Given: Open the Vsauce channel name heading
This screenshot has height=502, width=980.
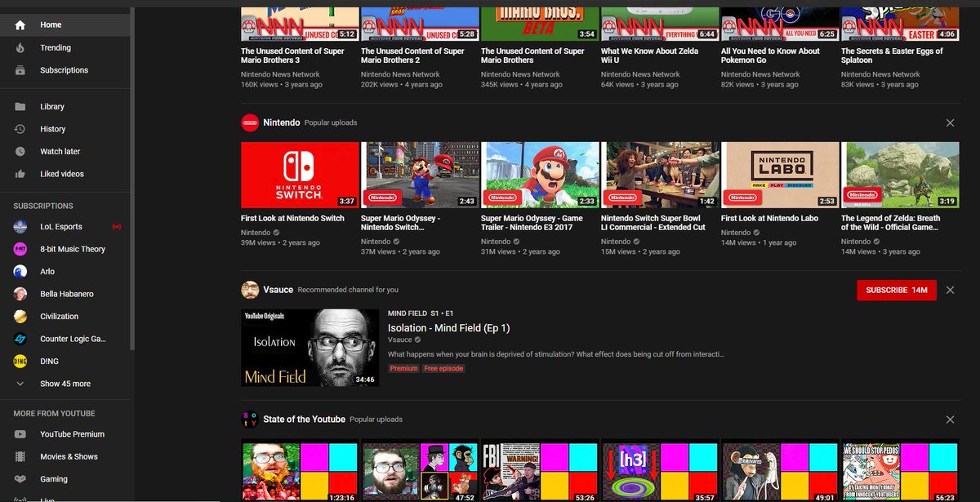Looking at the screenshot, I should click(278, 290).
